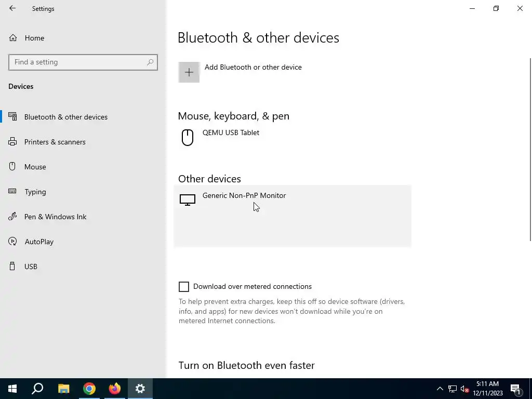Click the magnifier icon in search box
This screenshot has height=399, width=532.
coord(150,62)
